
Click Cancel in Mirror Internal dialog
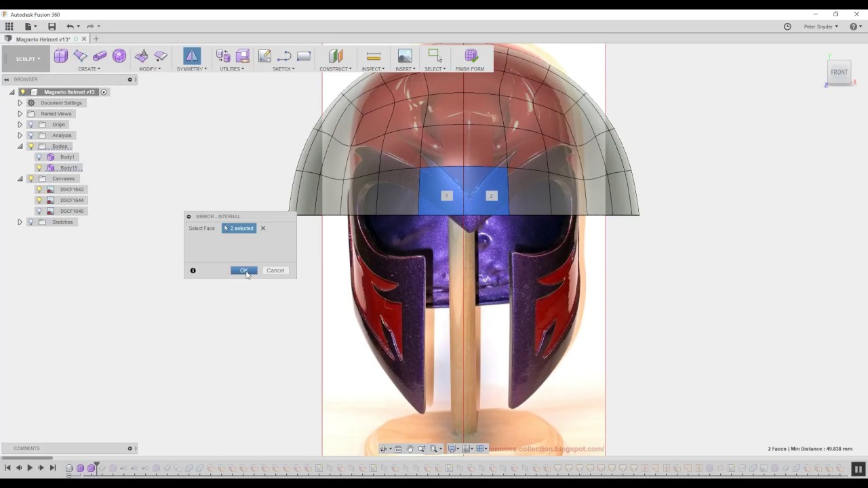click(x=275, y=270)
